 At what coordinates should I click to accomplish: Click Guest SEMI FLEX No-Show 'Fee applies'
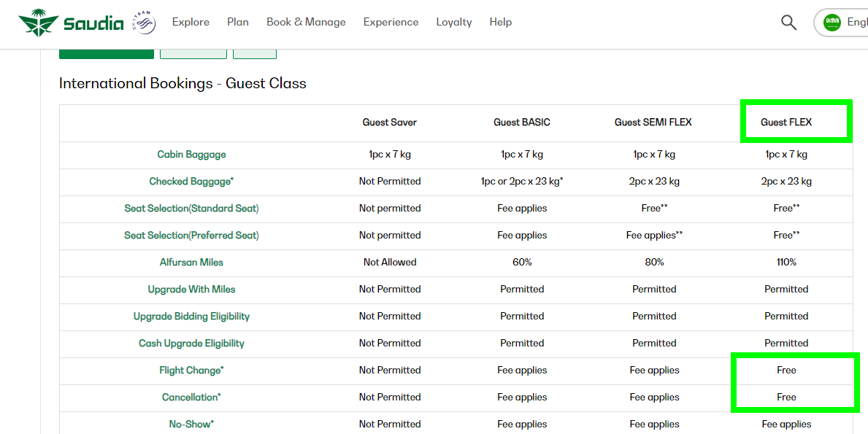click(654, 425)
